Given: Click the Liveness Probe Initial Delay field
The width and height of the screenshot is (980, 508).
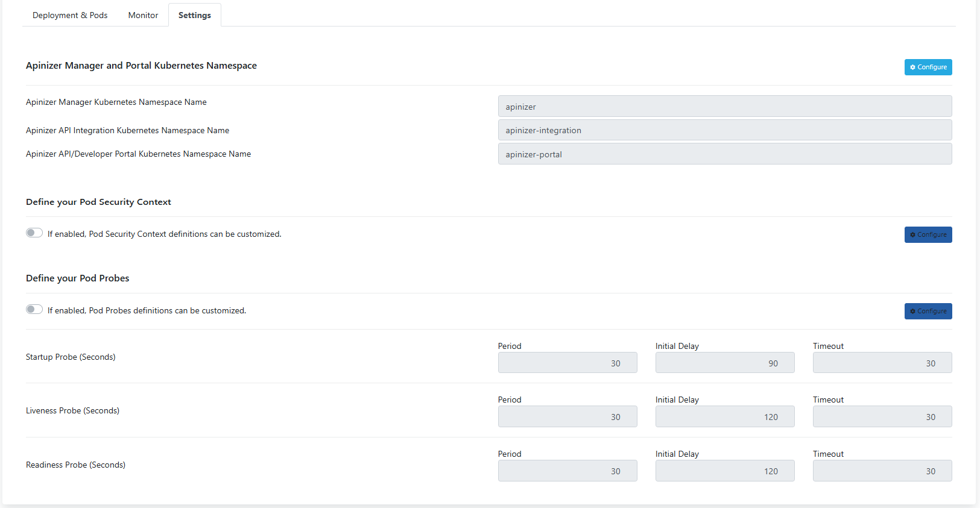Looking at the screenshot, I should (724, 416).
